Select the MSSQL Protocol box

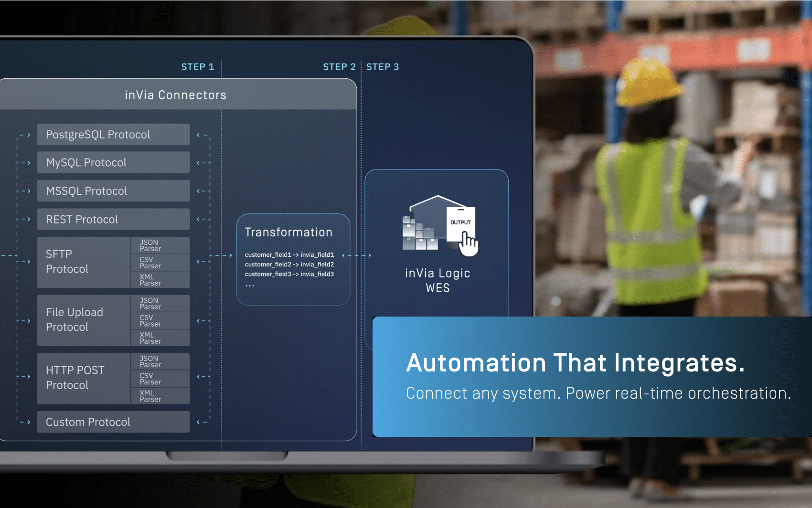113,191
